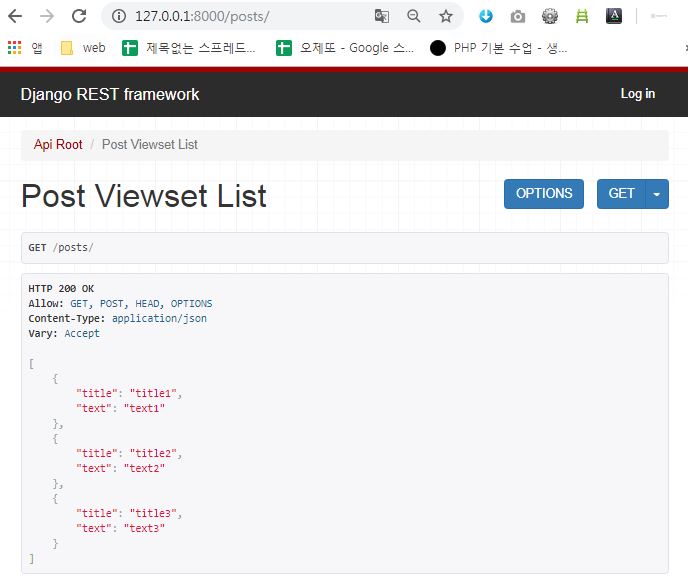Click the "text3" value in the JSON
The image size is (688, 578).
pos(144,528)
